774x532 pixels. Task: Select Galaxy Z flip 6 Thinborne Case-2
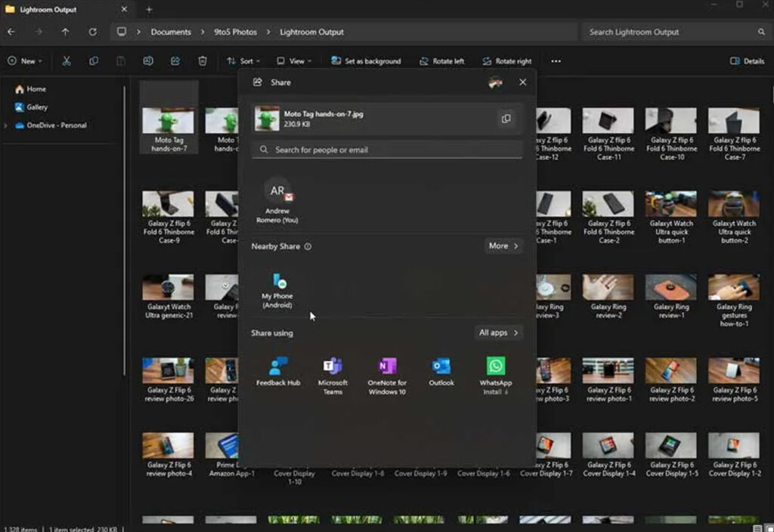tap(608, 217)
